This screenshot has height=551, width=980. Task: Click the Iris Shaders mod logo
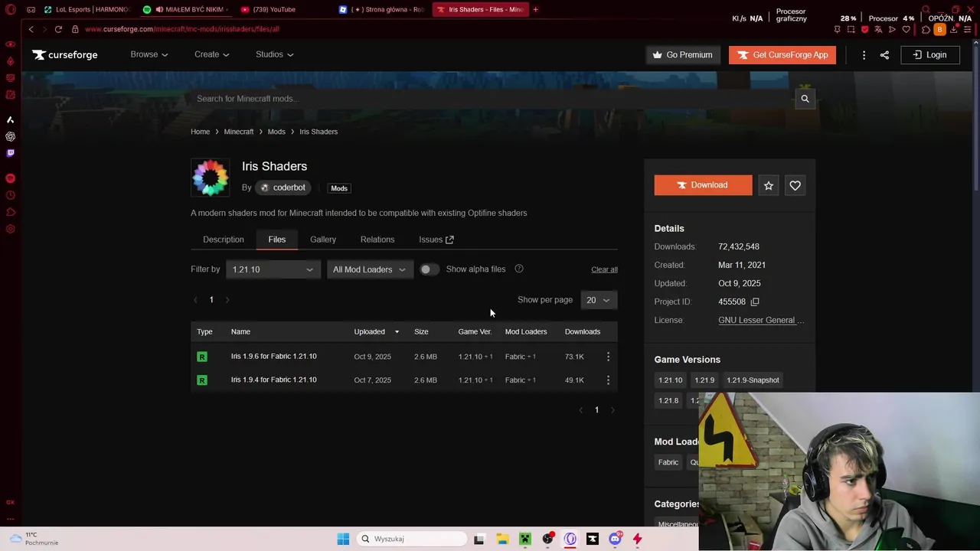pyautogui.click(x=210, y=178)
